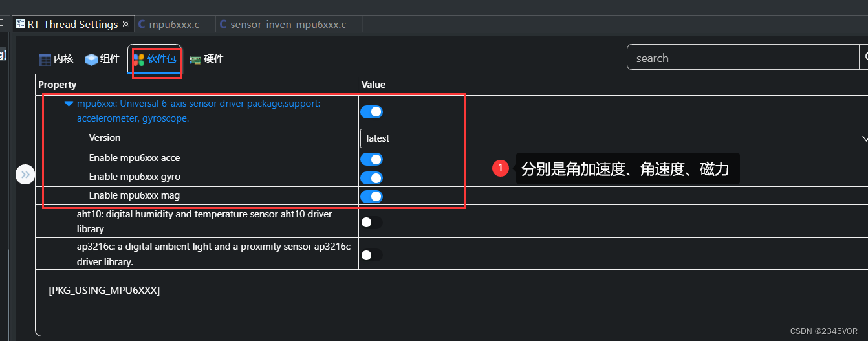Image resolution: width=868 pixels, height=341 pixels.
Task: Click the Value column header
Action: 373,85
